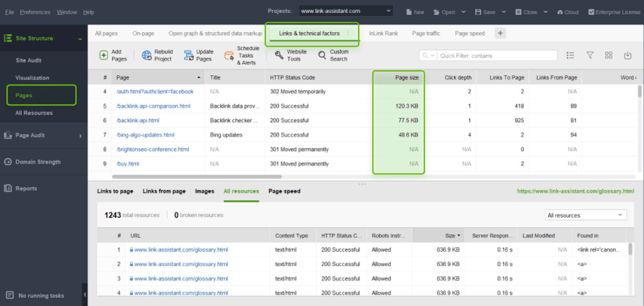Click the Website Tools icon

point(278,55)
